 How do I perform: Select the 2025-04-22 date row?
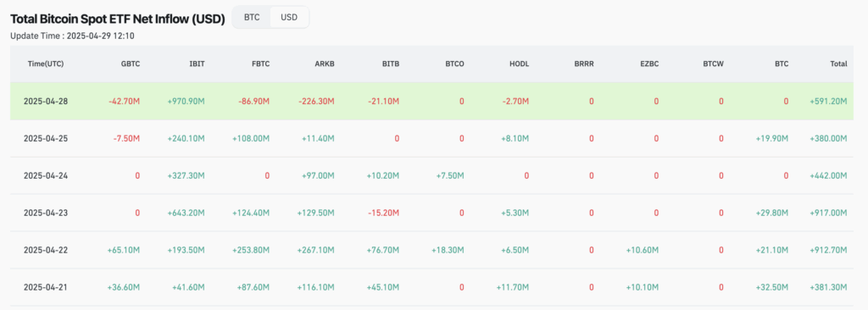click(x=431, y=250)
